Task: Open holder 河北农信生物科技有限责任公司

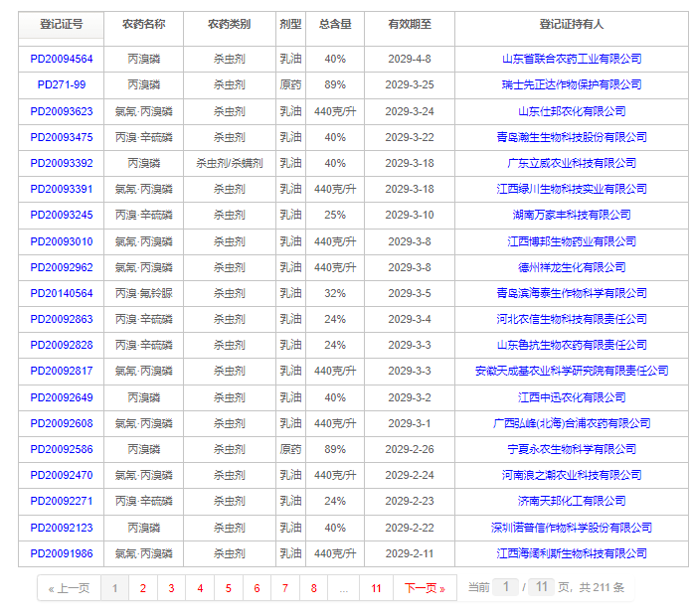Action: (x=572, y=319)
